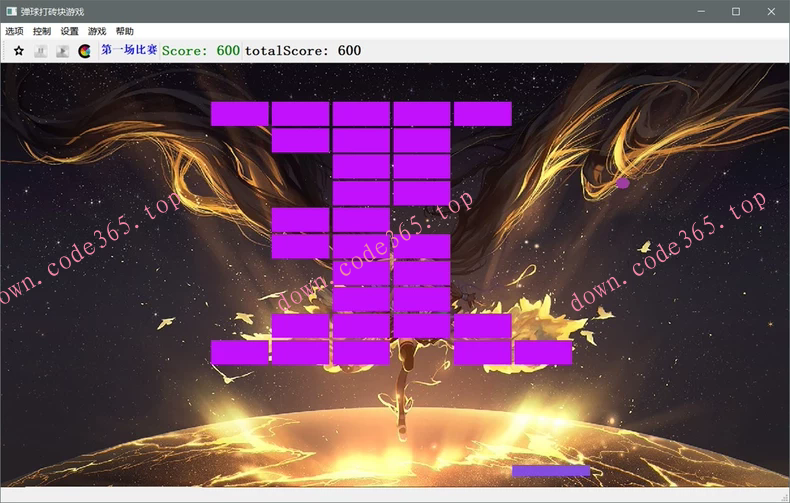Click the app icon in the title bar
This screenshot has height=503, width=790.
coord(11,11)
